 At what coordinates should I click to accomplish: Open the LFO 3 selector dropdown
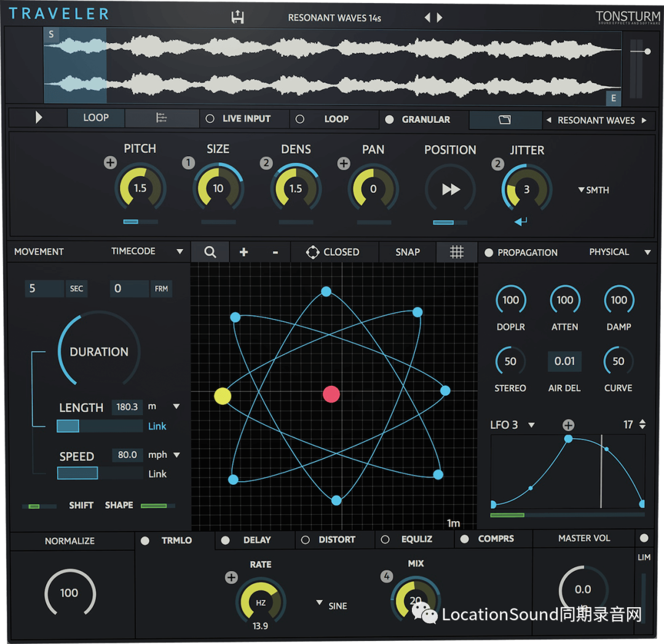coord(532,425)
